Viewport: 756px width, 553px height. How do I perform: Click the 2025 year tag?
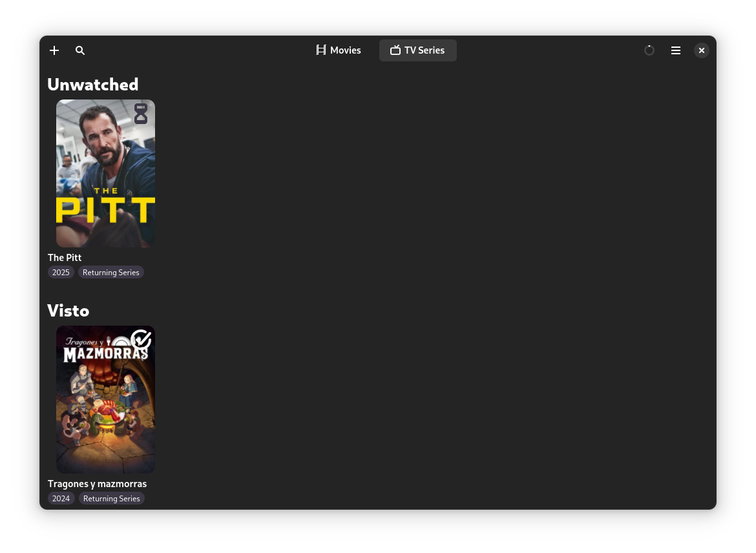pyautogui.click(x=61, y=273)
